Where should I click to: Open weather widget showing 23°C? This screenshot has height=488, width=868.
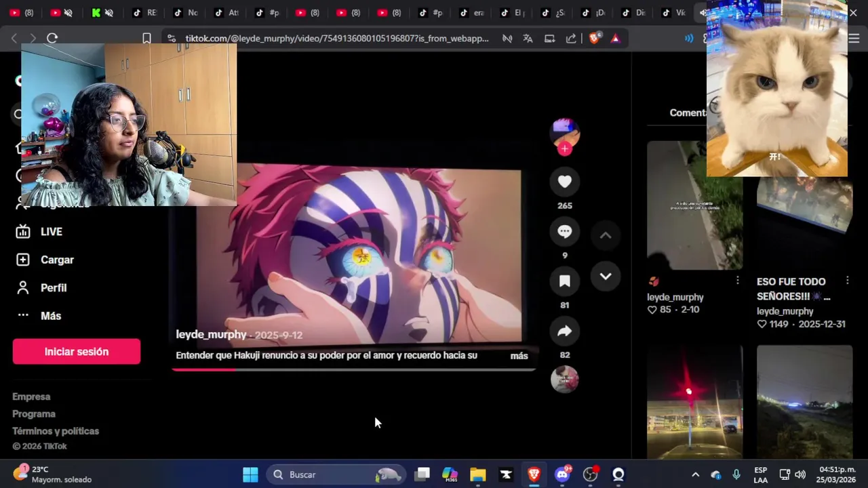point(53,474)
